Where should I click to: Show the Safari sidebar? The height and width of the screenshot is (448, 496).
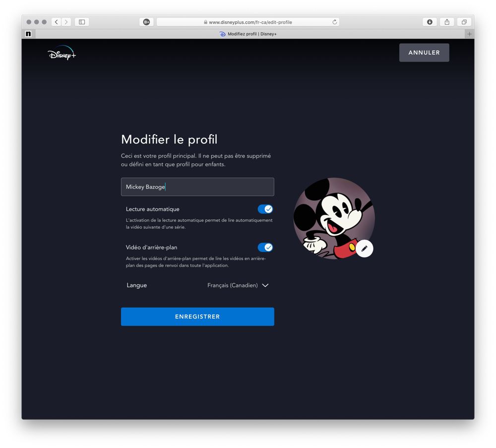click(x=82, y=22)
